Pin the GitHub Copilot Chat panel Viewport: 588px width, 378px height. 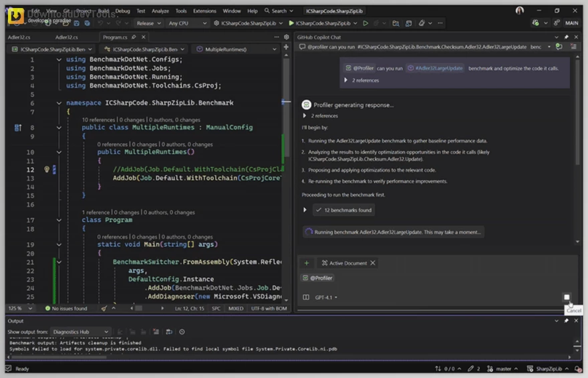[x=566, y=37]
